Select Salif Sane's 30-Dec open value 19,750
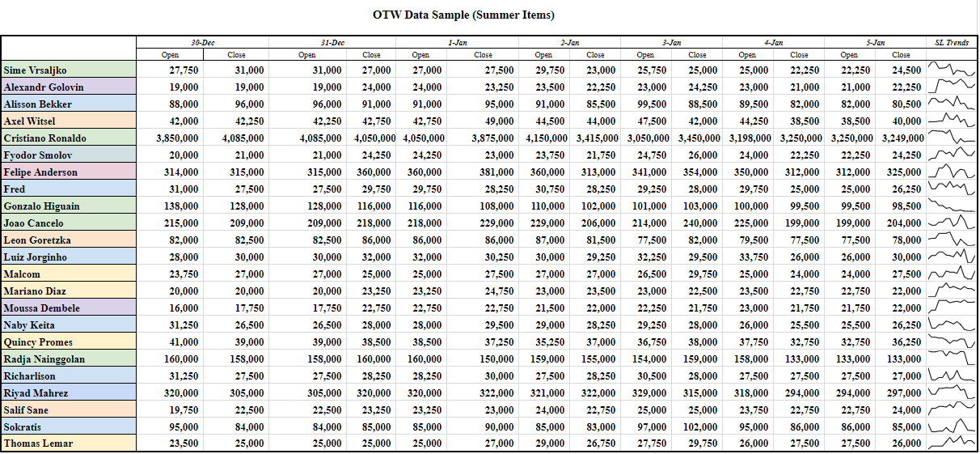This screenshot has height=454, width=980. point(184,410)
